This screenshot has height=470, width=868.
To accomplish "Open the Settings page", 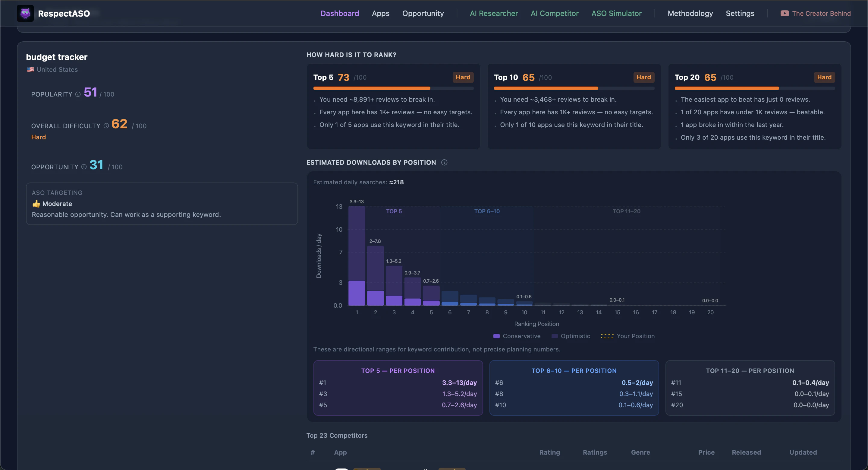I will tap(740, 14).
